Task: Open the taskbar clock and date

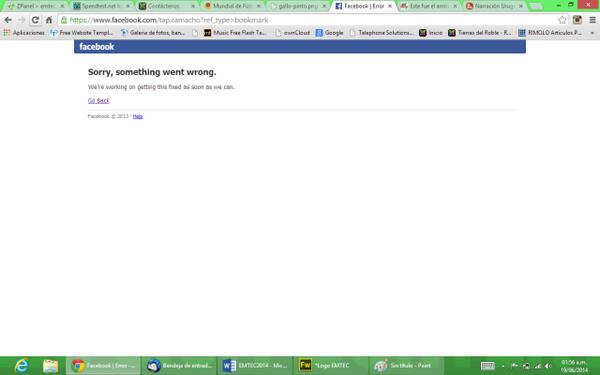Action: tap(574, 366)
